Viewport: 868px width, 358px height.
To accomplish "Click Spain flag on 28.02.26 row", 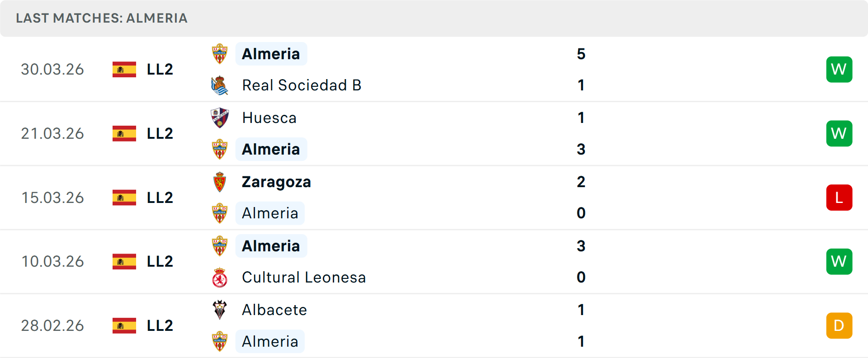I will 124,325.
